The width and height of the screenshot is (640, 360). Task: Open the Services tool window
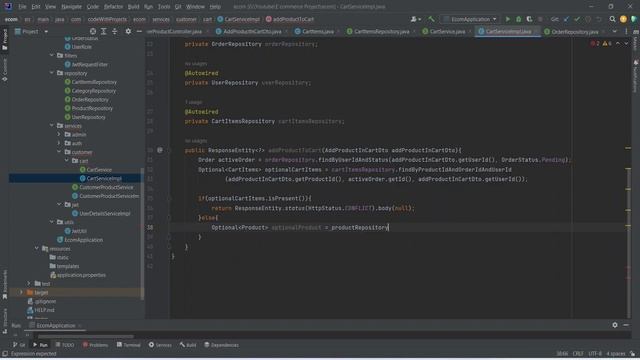click(x=160, y=345)
